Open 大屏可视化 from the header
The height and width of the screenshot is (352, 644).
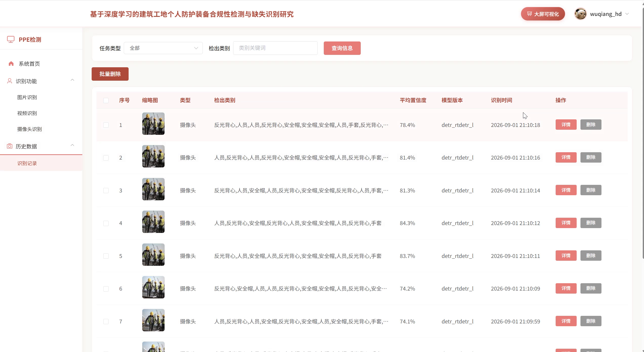click(x=543, y=14)
